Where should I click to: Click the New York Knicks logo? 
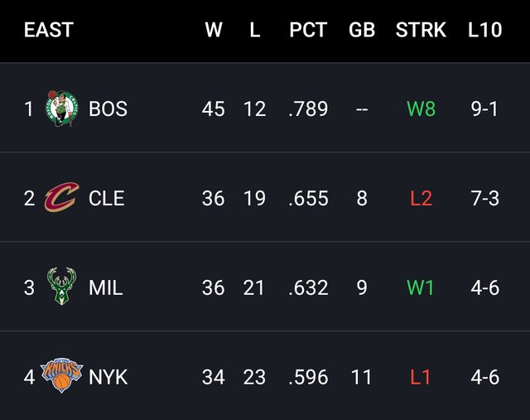62,377
